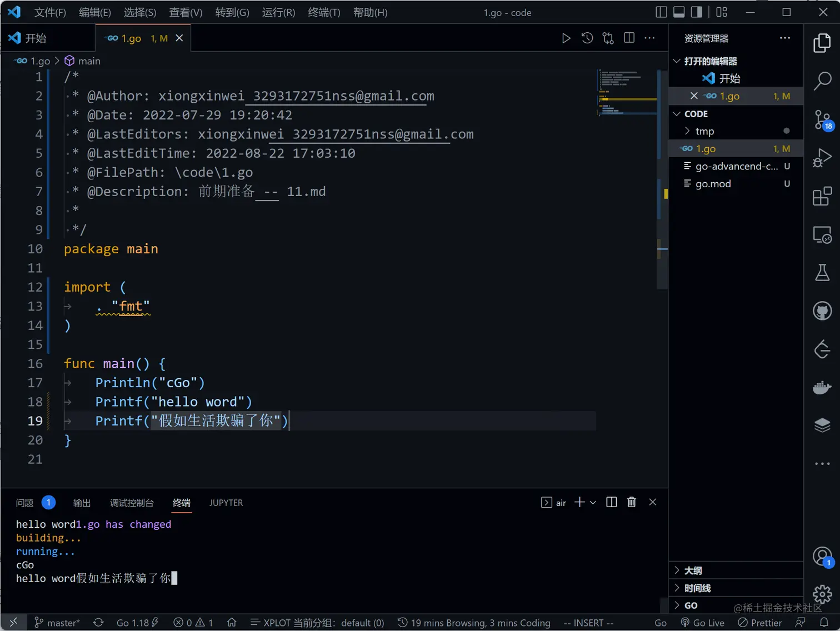
Task: Close the 1.go editor tab
Action: point(179,38)
